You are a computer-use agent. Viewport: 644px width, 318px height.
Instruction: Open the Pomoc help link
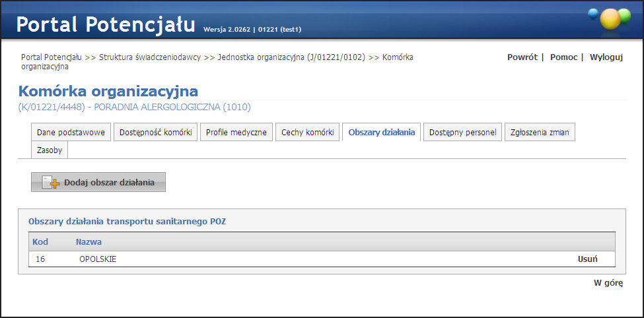(563, 57)
